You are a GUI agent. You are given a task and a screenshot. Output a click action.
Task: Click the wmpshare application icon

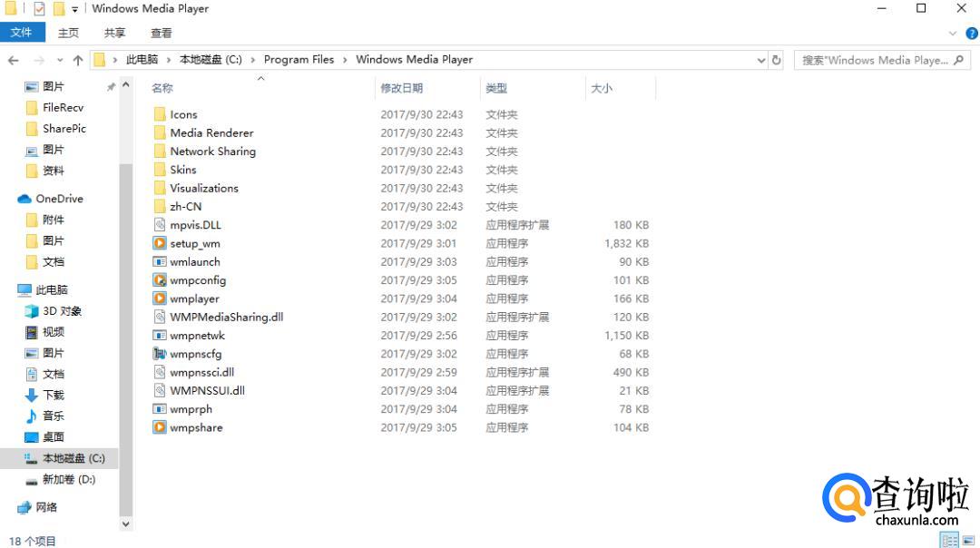(x=160, y=427)
